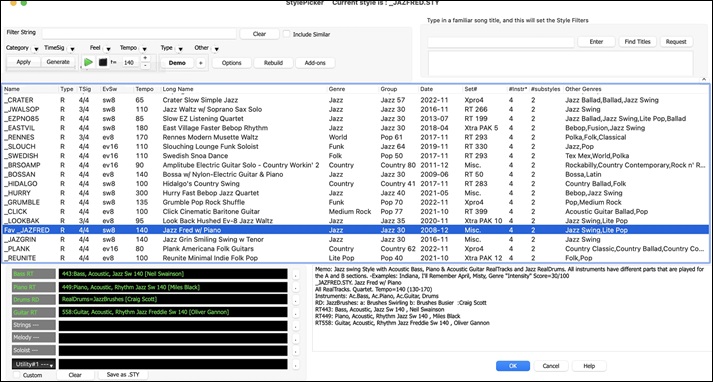Viewport: 713px width, 382px height.
Task: Click the Find Titles button
Action: tap(638, 41)
